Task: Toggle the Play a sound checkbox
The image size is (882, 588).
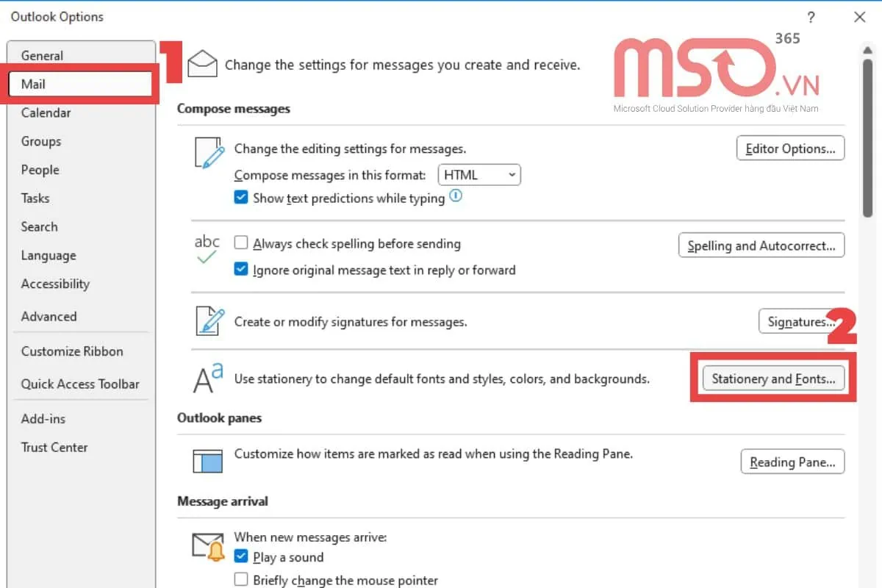Action: coord(240,556)
